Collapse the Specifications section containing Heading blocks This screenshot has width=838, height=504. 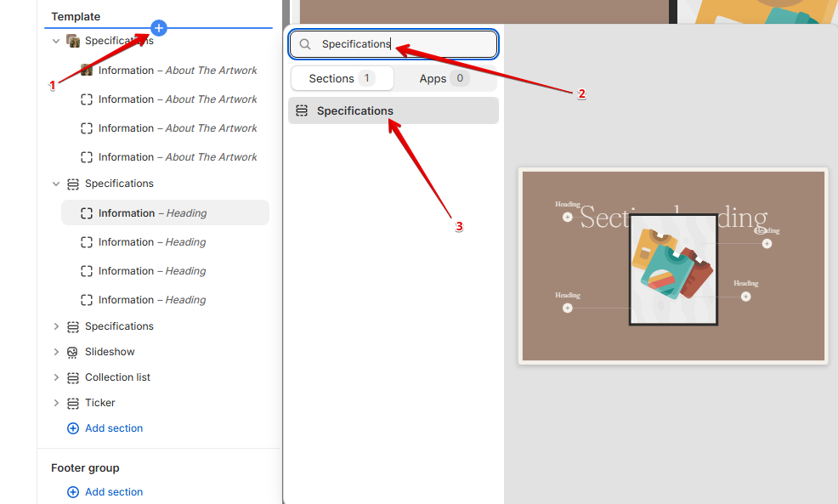56,184
